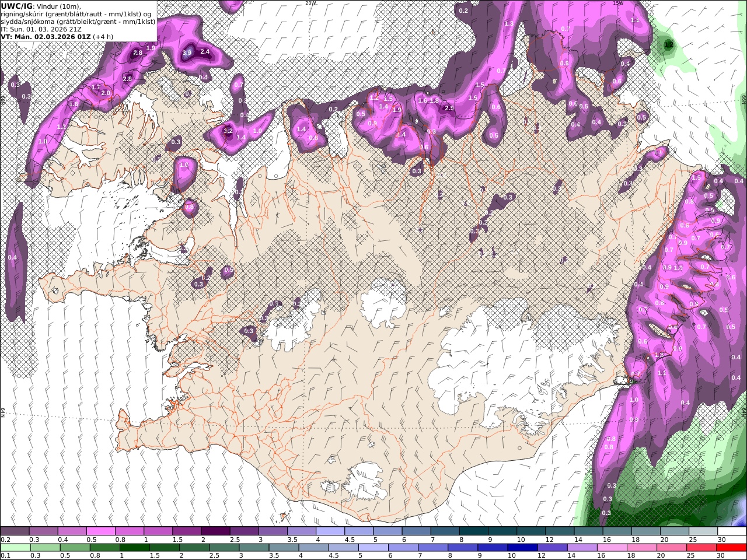Select upper scale swatch between 8 and 9
Screen dimensions: 747x560
(473, 531)
